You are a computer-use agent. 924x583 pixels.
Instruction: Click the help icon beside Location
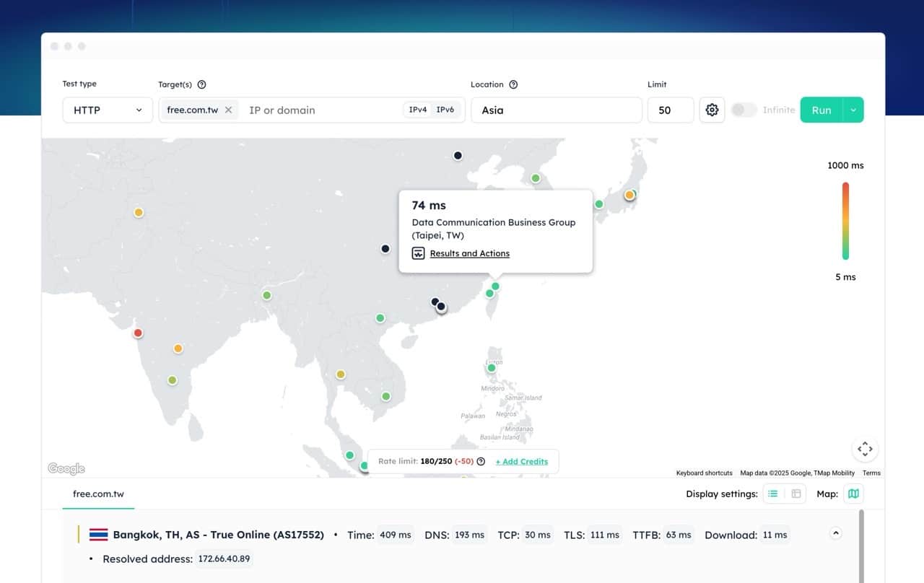pos(513,84)
